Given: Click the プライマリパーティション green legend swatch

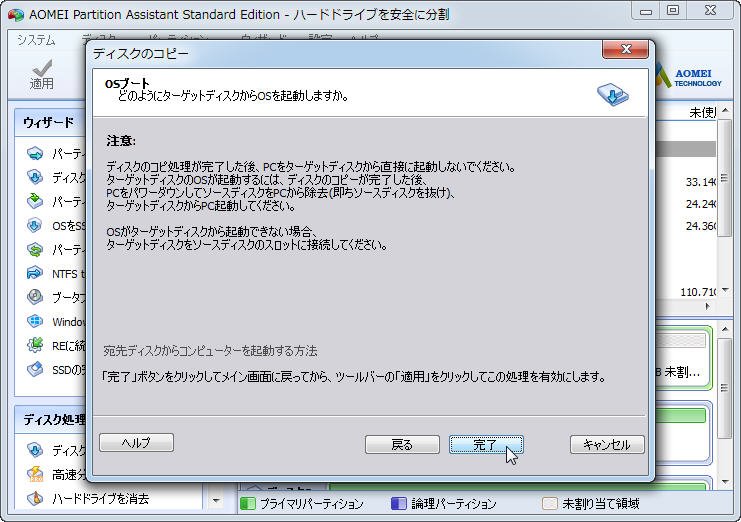Looking at the screenshot, I should click(248, 504).
